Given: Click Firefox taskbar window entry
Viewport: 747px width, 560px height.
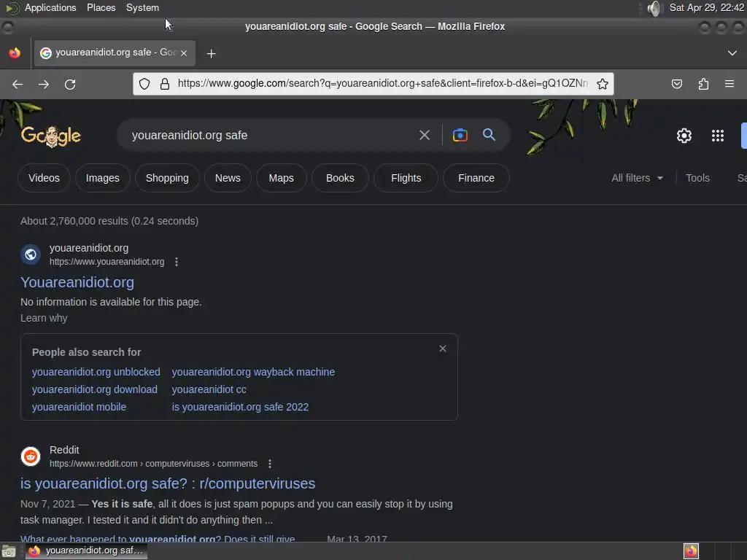Looking at the screenshot, I should (x=86, y=551).
